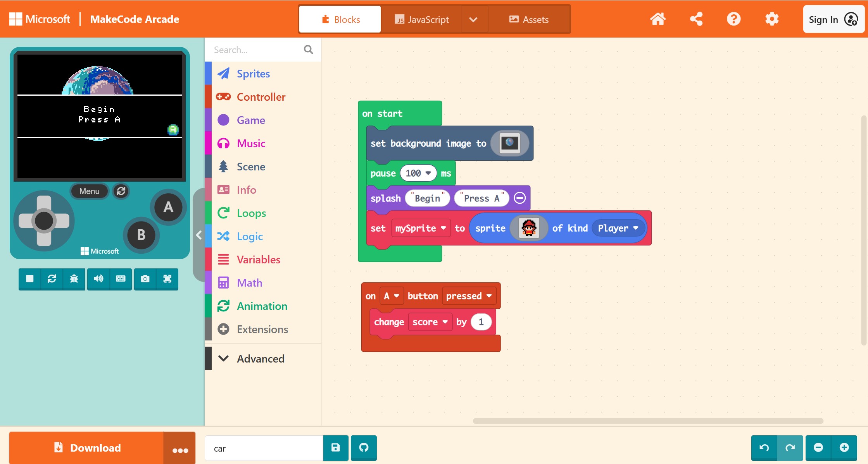Mute the simulator audio

point(98,279)
